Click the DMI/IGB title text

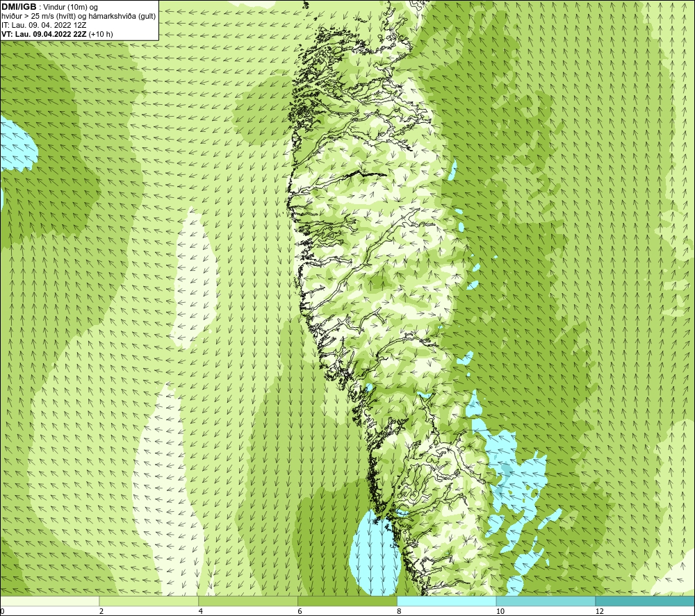(x=19, y=7)
